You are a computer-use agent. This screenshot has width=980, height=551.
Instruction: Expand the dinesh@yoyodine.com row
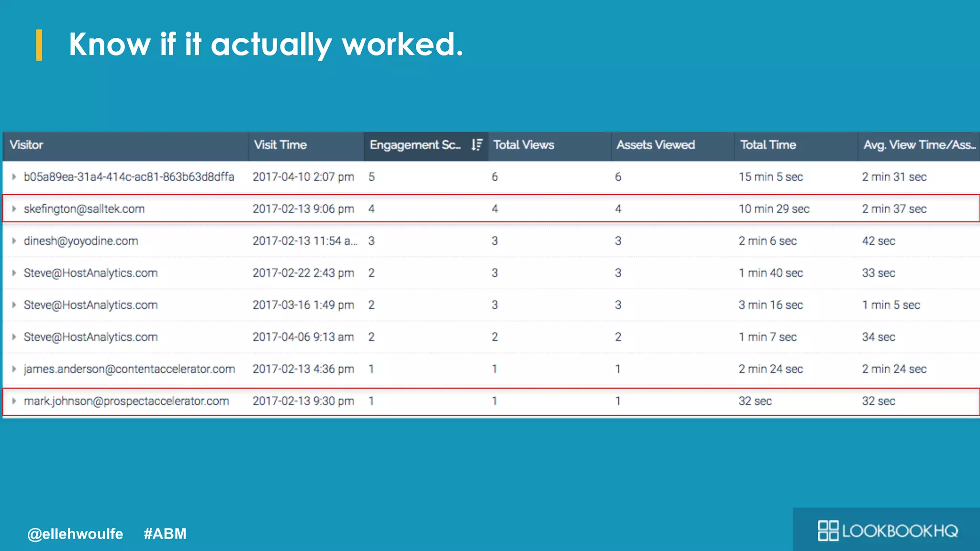(x=14, y=241)
